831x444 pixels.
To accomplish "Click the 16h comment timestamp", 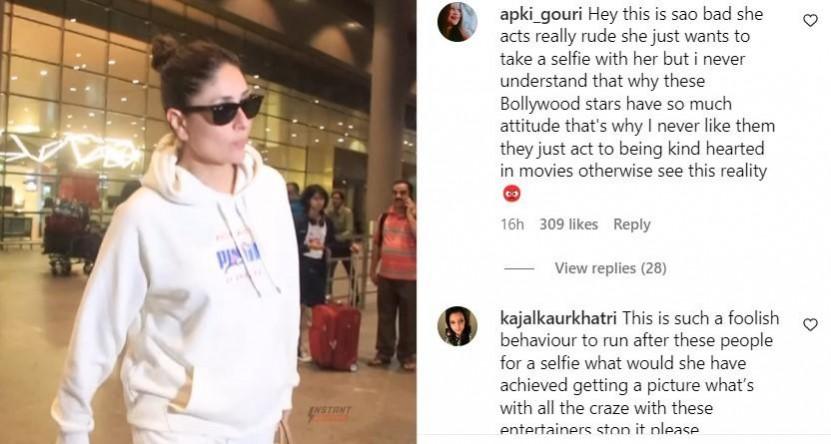I will [x=512, y=224].
